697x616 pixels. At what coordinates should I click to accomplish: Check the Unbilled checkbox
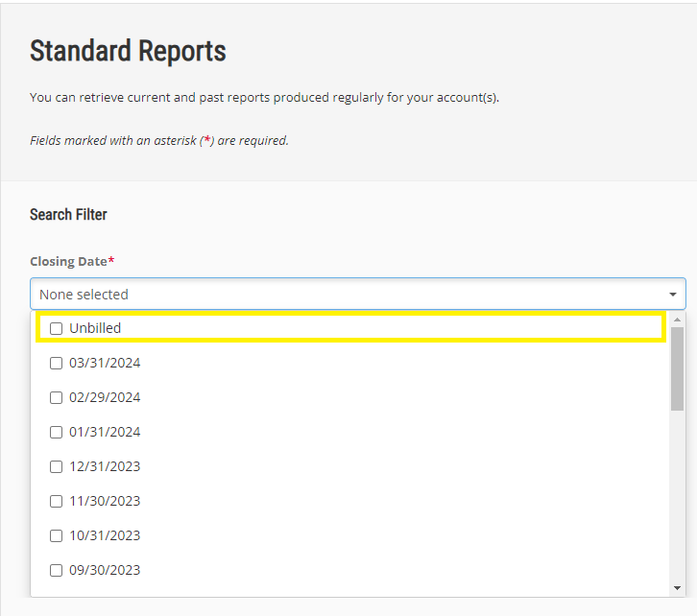[x=56, y=328]
